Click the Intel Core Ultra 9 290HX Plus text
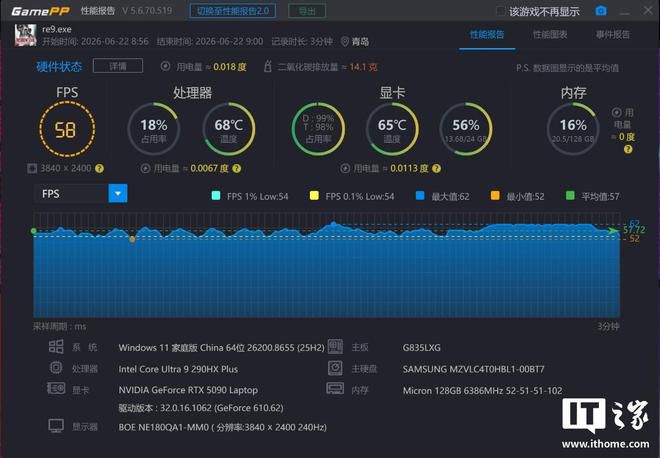Screen dimensions: 660x458 tap(178, 369)
